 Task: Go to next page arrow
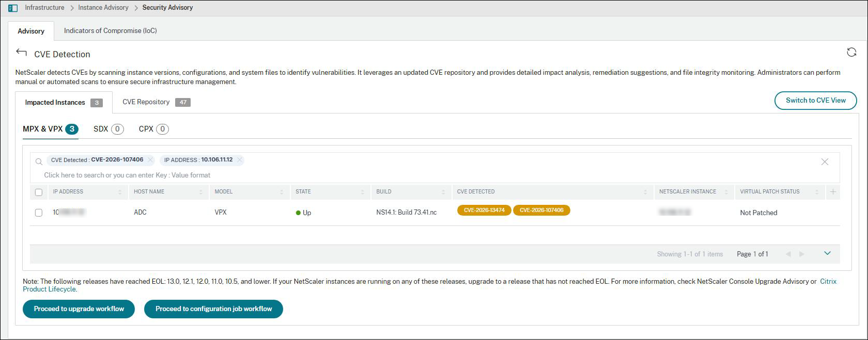pyautogui.click(x=802, y=254)
